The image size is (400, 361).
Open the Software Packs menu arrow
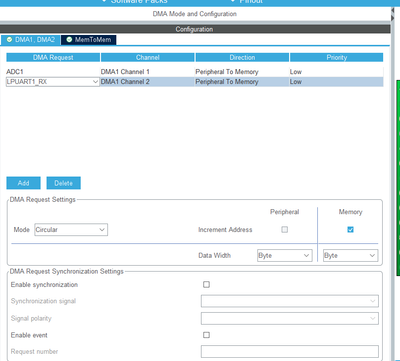[x=104, y=1]
